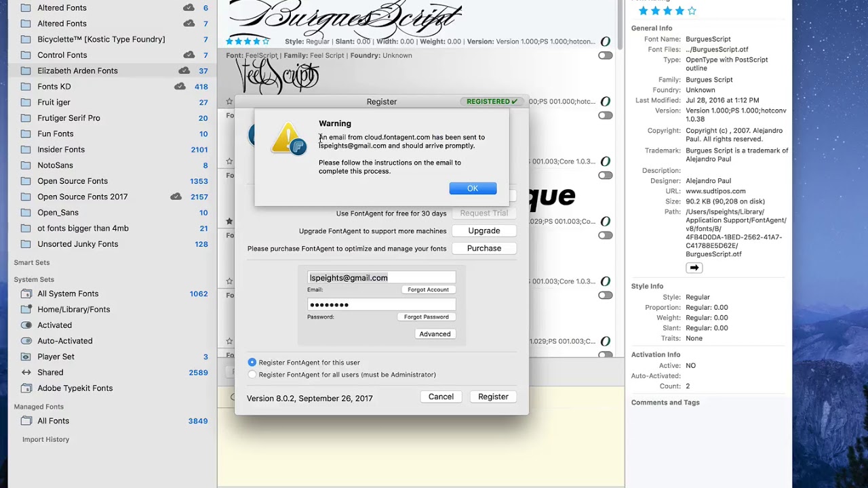868x488 pixels.
Task: Click the fifth rating star in the info panel
Action: click(692, 11)
